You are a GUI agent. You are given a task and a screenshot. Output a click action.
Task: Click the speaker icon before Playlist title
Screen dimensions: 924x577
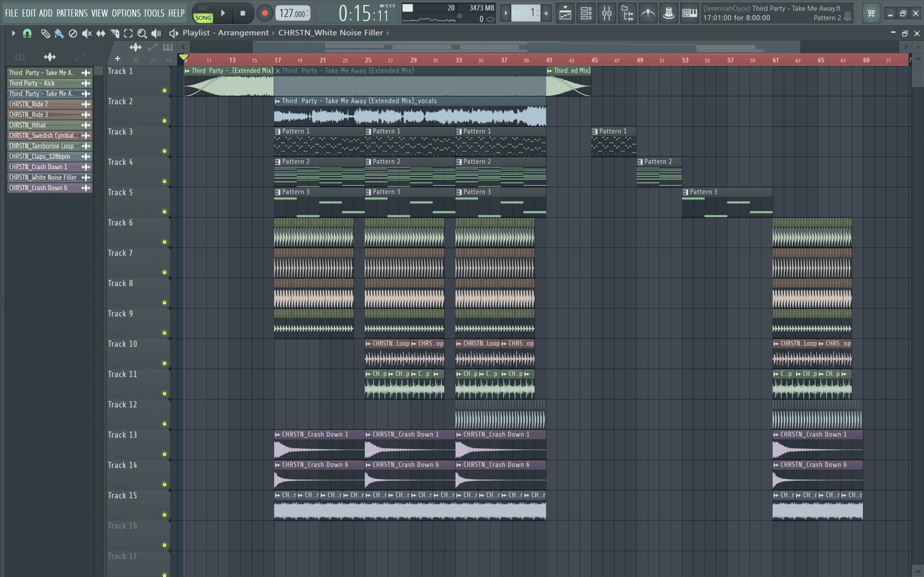[174, 33]
